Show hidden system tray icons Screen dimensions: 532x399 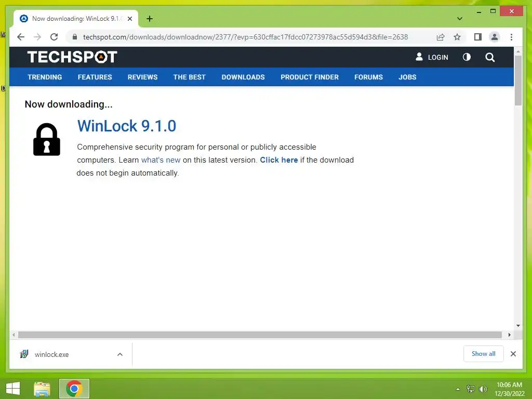(458, 389)
